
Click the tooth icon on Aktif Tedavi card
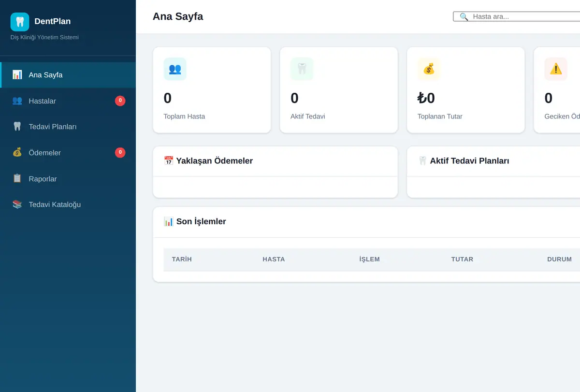302,69
